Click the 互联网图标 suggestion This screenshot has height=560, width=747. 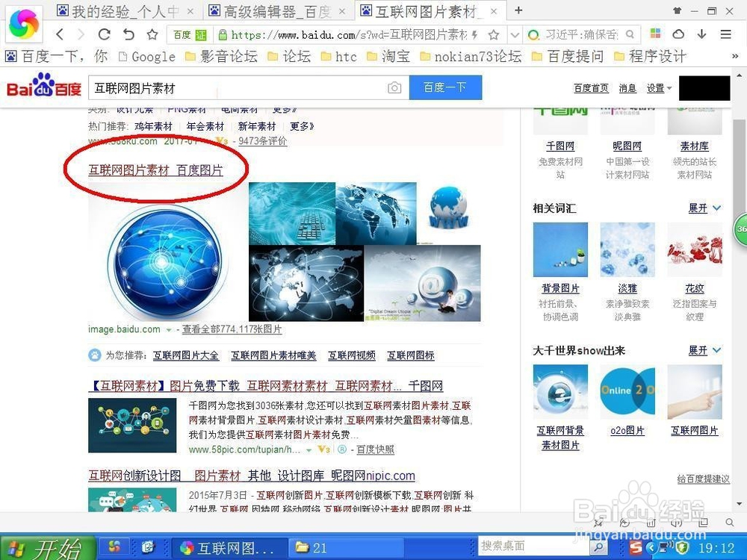411,355
